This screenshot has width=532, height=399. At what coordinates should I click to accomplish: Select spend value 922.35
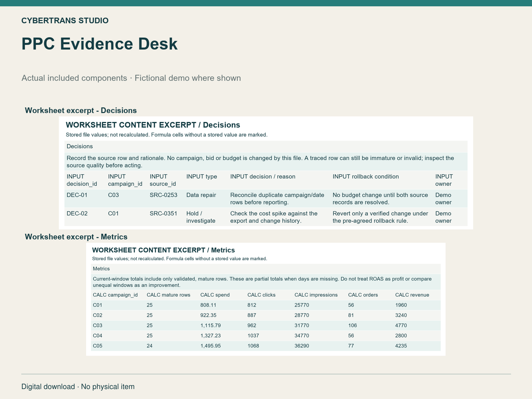point(208,315)
